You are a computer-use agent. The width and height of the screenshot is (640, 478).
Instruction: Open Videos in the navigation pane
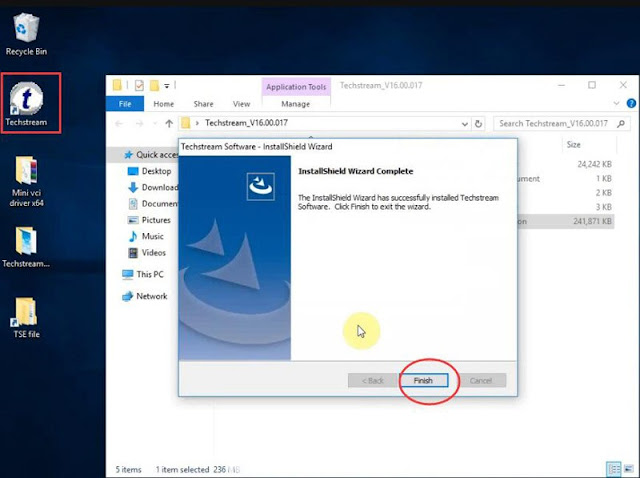point(147,253)
